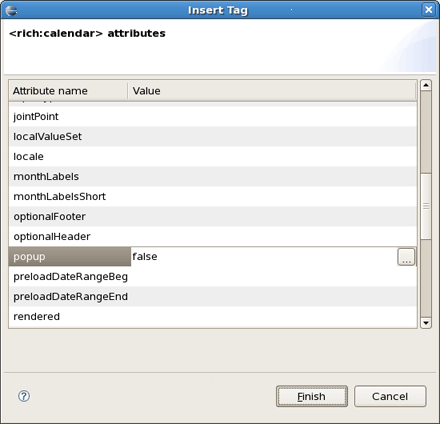This screenshot has width=440, height=424.
Task: Click the vertical scrollbar thumb
Action: click(426, 206)
